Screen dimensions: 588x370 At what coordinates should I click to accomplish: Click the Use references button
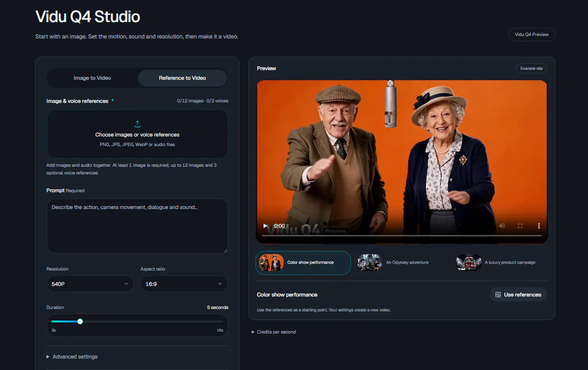[x=518, y=295]
